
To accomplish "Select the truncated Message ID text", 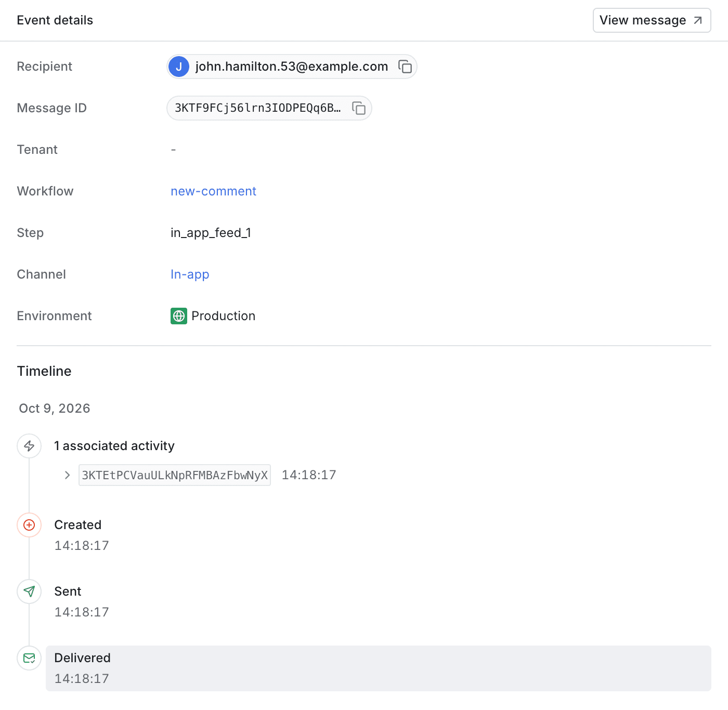I will (258, 108).
